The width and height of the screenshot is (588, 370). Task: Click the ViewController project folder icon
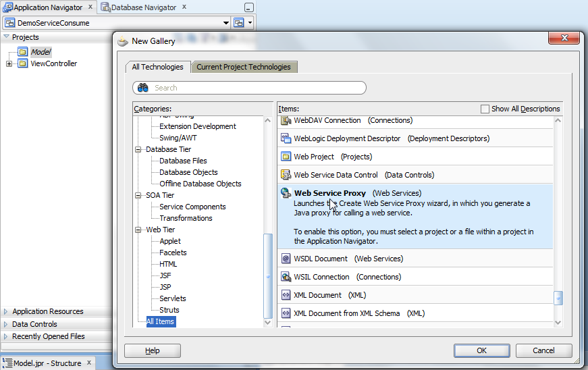click(x=23, y=63)
